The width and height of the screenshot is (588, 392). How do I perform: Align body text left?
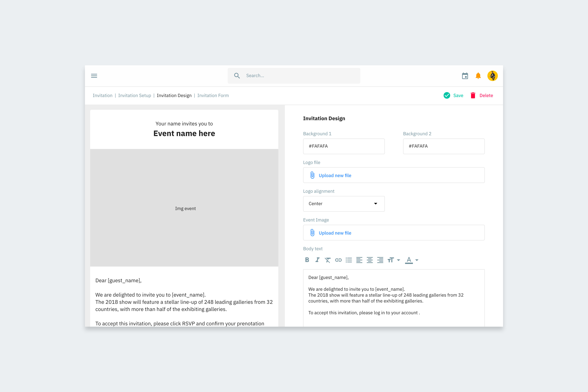coord(359,260)
